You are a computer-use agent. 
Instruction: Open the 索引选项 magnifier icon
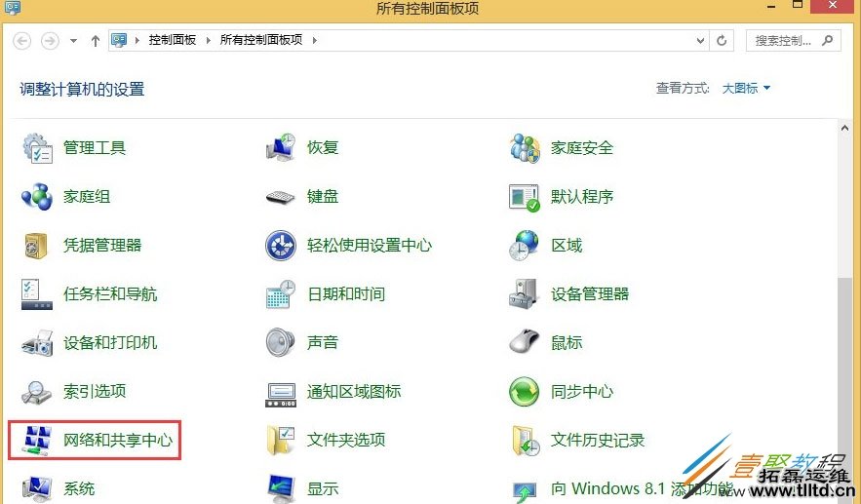pyautogui.click(x=36, y=392)
